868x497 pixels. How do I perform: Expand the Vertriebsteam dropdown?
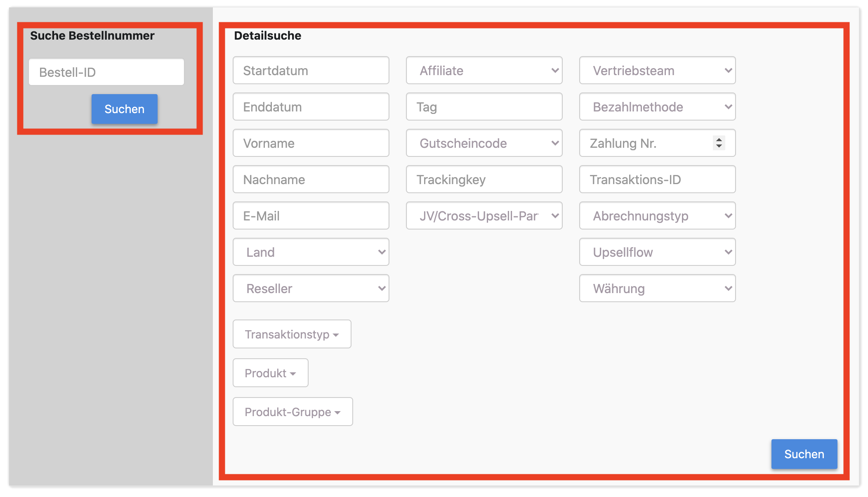click(x=657, y=71)
